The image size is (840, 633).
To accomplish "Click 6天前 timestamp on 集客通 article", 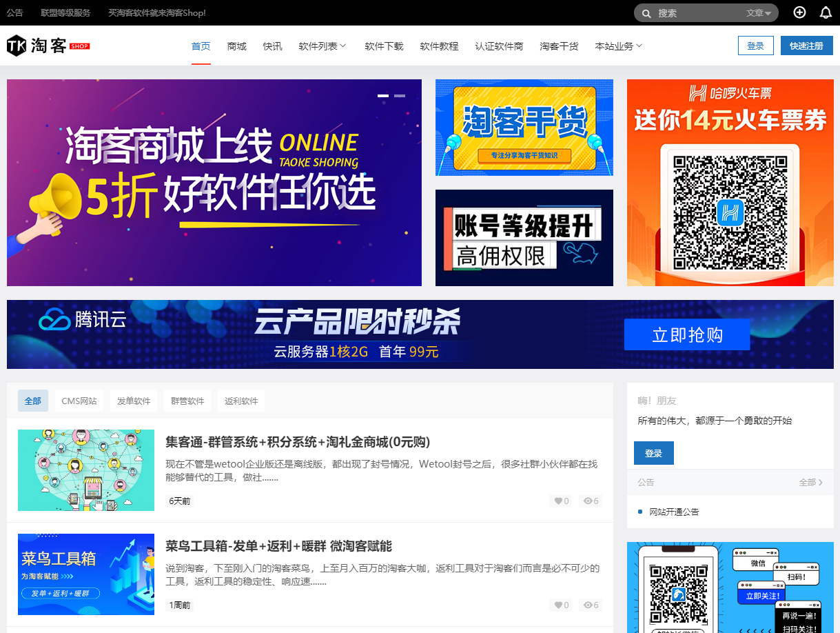I will pos(180,501).
